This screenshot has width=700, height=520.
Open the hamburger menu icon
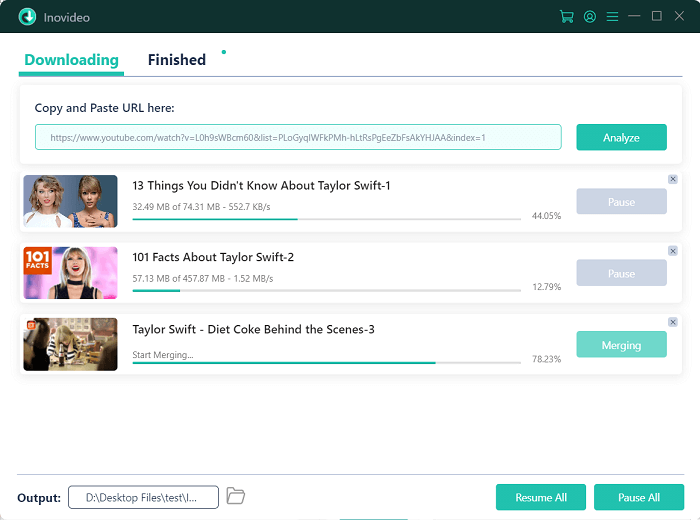pyautogui.click(x=612, y=17)
